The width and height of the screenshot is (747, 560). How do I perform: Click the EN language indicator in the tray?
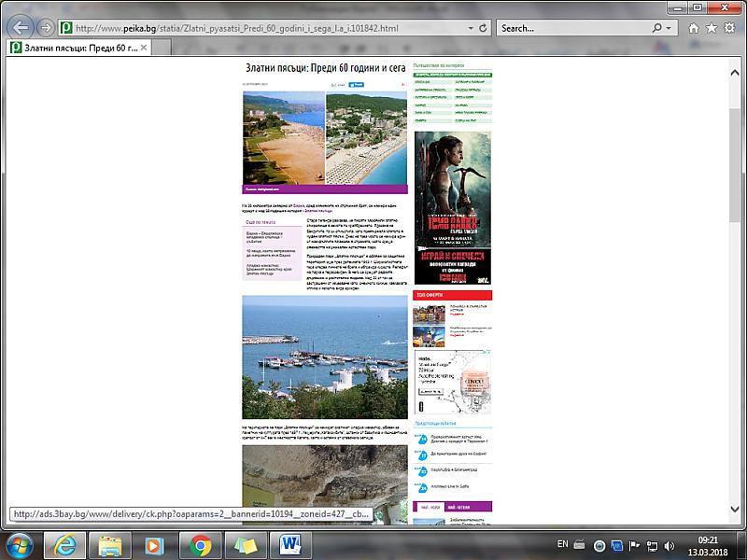point(562,544)
